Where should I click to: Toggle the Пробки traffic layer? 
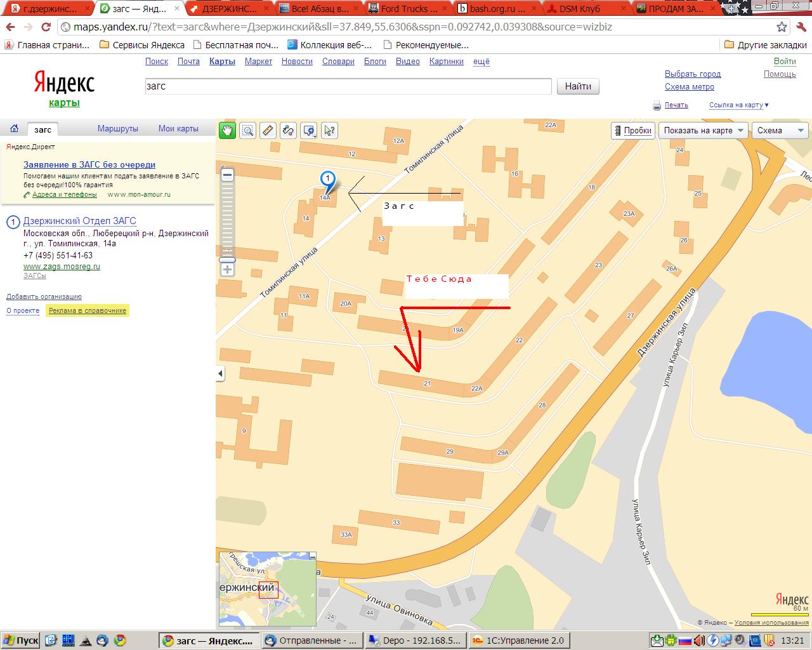(x=632, y=130)
